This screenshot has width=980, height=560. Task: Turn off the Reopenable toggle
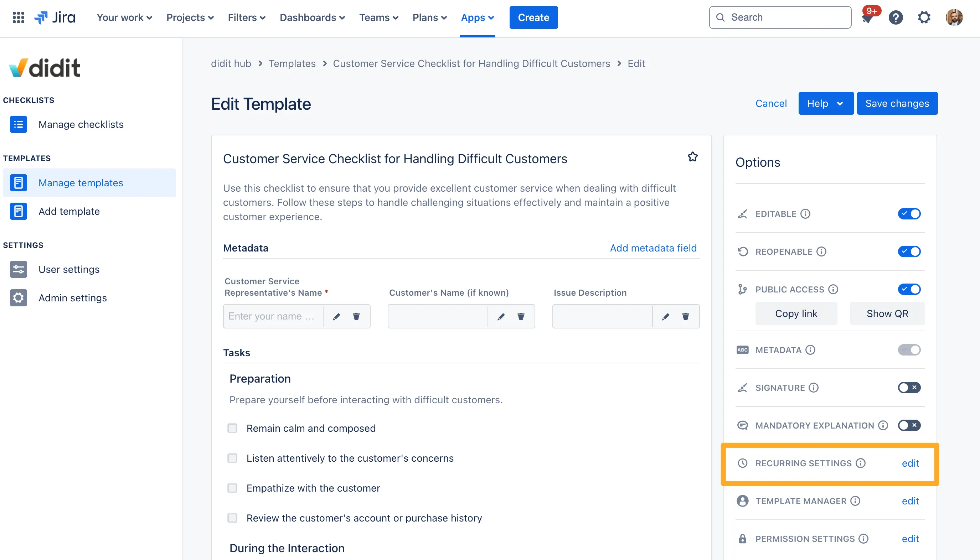pyautogui.click(x=909, y=252)
